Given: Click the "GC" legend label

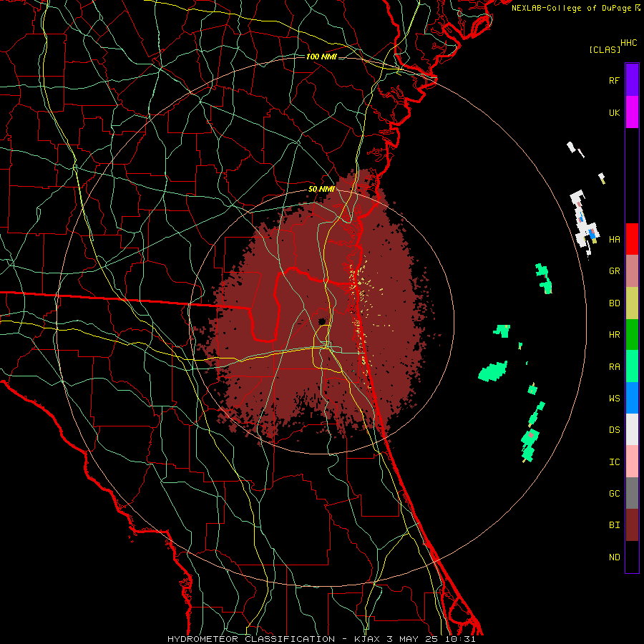Looking at the screenshot, I should [x=614, y=494].
